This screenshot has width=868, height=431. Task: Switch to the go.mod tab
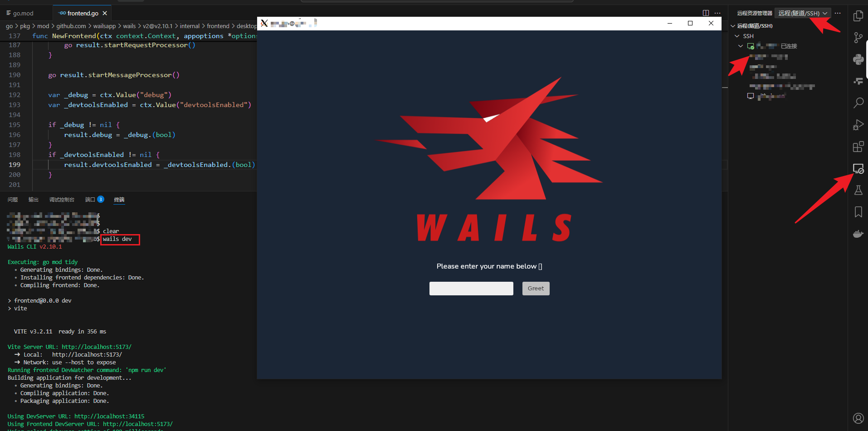click(23, 13)
